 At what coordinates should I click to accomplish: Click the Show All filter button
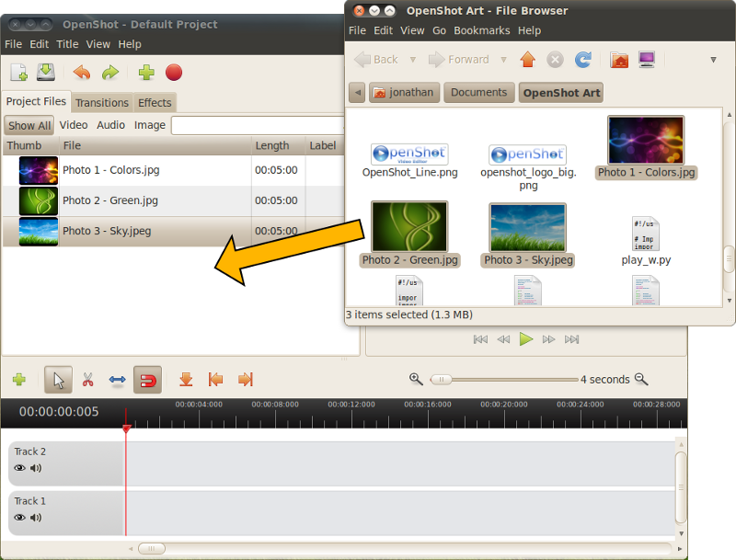point(29,126)
